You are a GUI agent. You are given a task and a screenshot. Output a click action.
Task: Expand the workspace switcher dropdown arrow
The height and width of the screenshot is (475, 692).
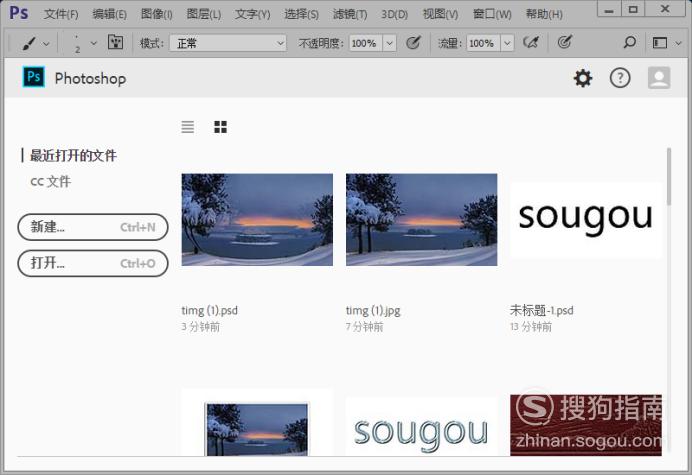click(679, 43)
